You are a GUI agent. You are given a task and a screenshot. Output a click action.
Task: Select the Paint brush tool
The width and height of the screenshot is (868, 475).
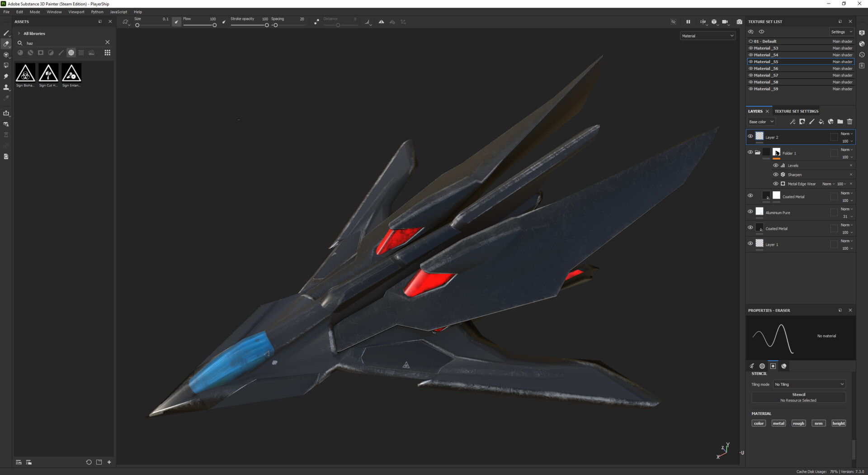pos(6,33)
